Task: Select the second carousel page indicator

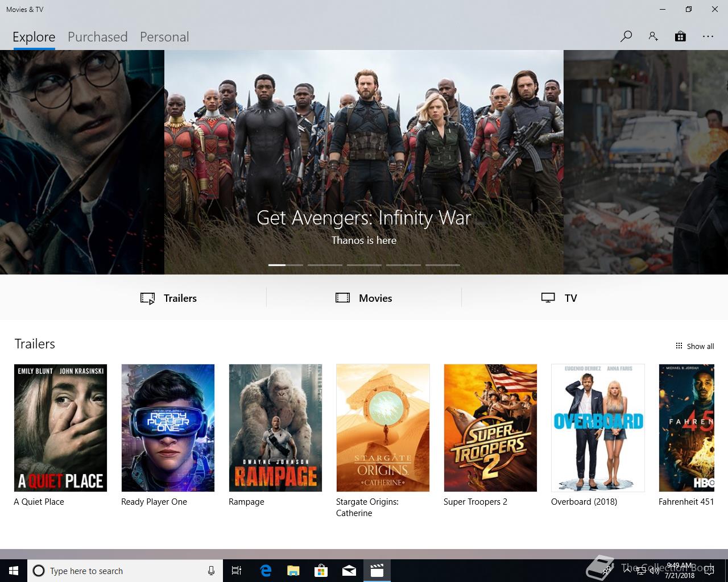Action: pos(325,265)
